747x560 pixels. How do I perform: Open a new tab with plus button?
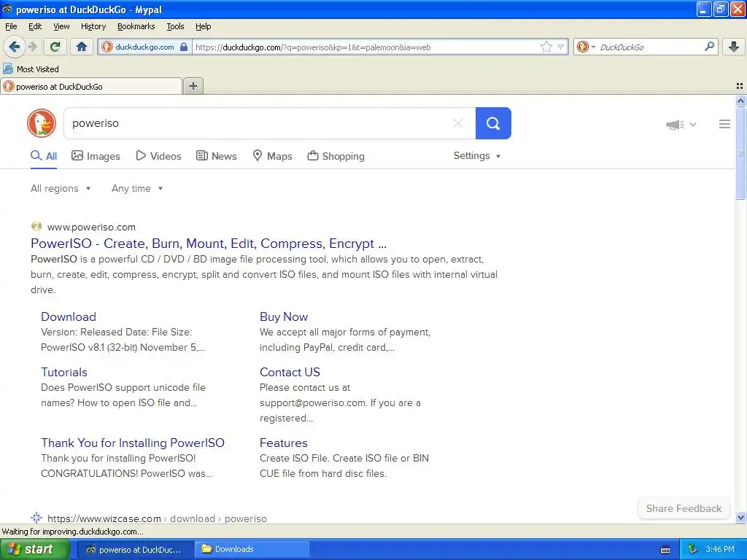point(193,86)
